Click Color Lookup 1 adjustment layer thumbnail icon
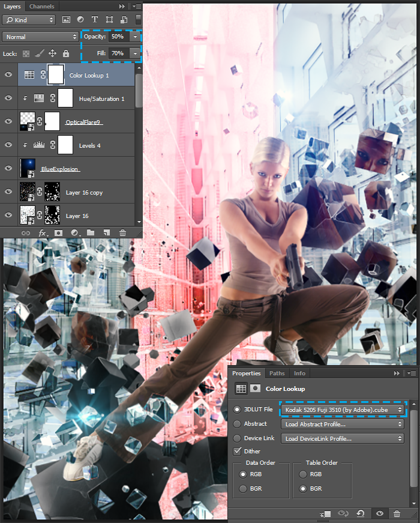 pos(29,74)
